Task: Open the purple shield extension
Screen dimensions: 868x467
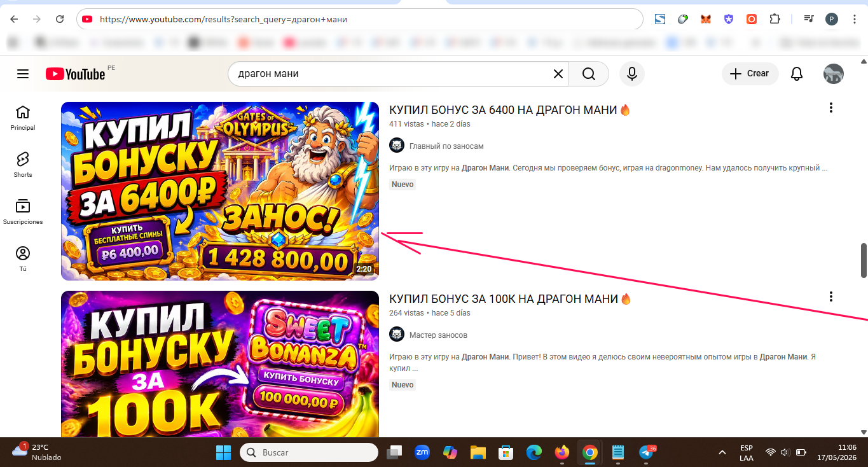Action: [729, 19]
